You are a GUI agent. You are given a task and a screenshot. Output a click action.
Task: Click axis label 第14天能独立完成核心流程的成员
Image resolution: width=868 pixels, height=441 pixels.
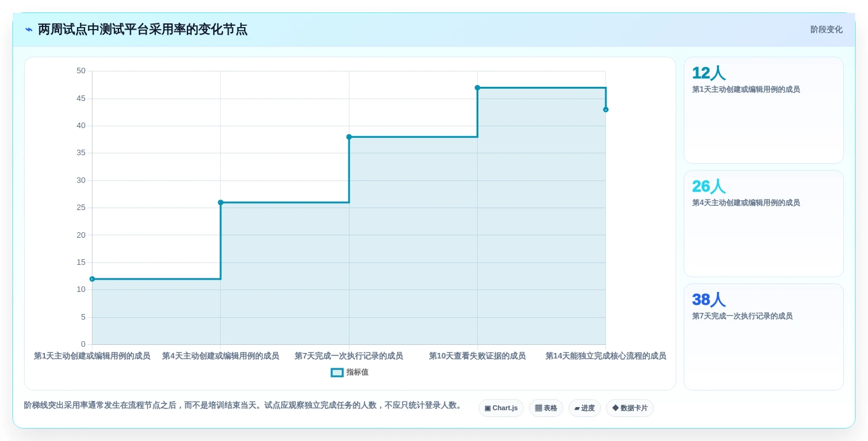[x=606, y=356]
